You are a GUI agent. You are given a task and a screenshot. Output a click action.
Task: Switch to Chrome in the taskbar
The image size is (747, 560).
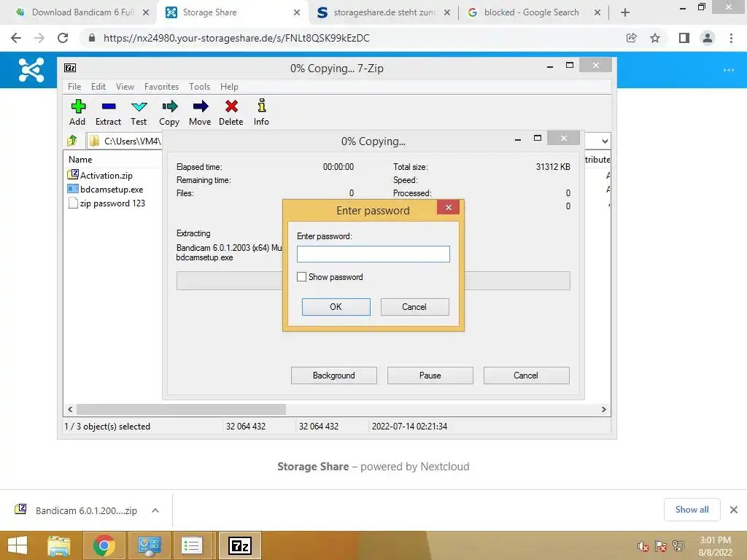(x=104, y=545)
